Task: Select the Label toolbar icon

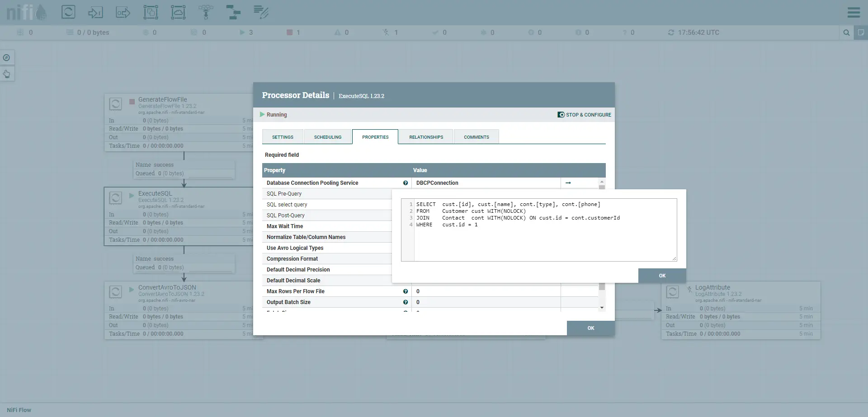Action: (x=261, y=12)
